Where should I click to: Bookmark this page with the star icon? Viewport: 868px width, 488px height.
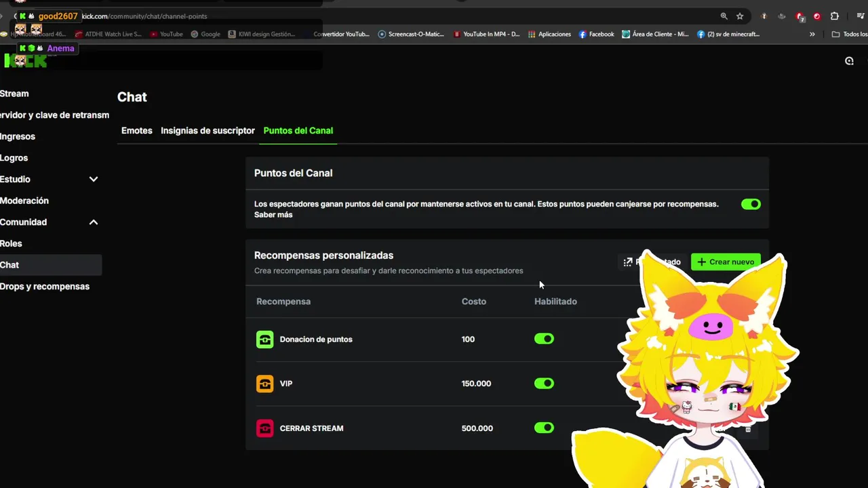[x=740, y=16]
